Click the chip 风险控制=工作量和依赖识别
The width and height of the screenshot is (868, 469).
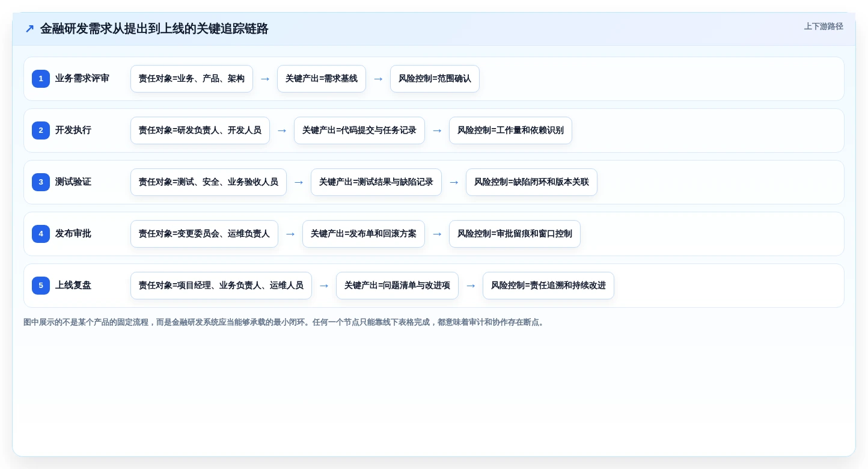510,130
